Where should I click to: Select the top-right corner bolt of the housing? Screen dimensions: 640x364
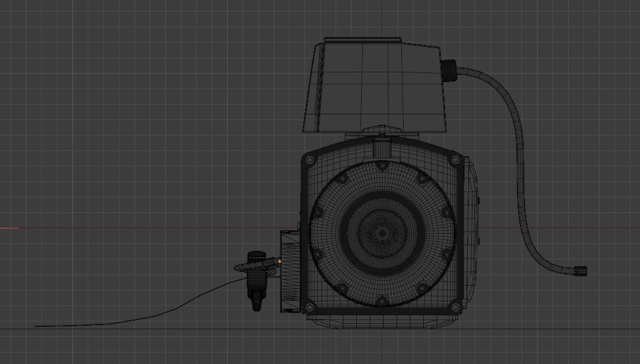click(x=455, y=160)
